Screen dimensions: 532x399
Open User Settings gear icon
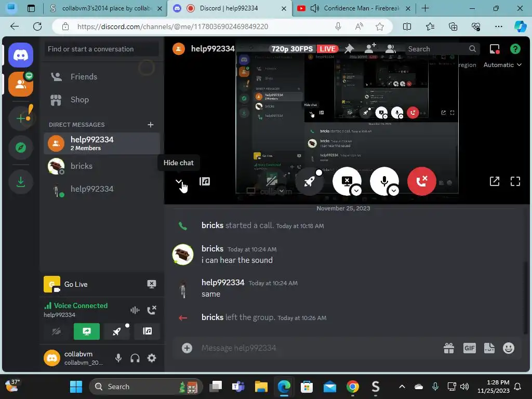tap(152, 358)
